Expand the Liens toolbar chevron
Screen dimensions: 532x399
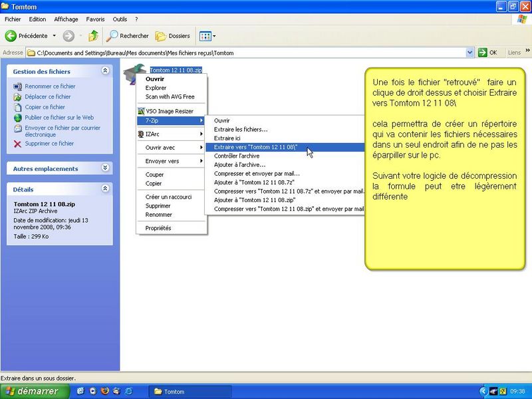[x=527, y=51]
